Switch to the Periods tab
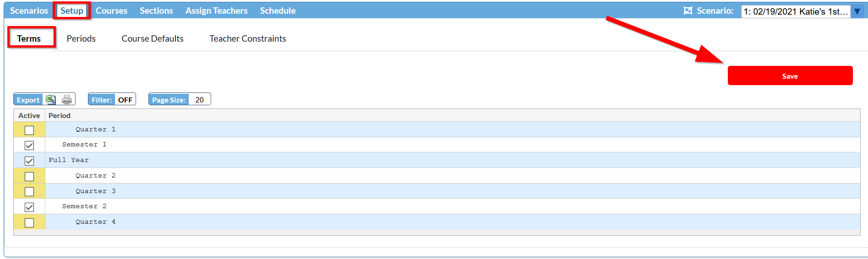 pos(81,38)
